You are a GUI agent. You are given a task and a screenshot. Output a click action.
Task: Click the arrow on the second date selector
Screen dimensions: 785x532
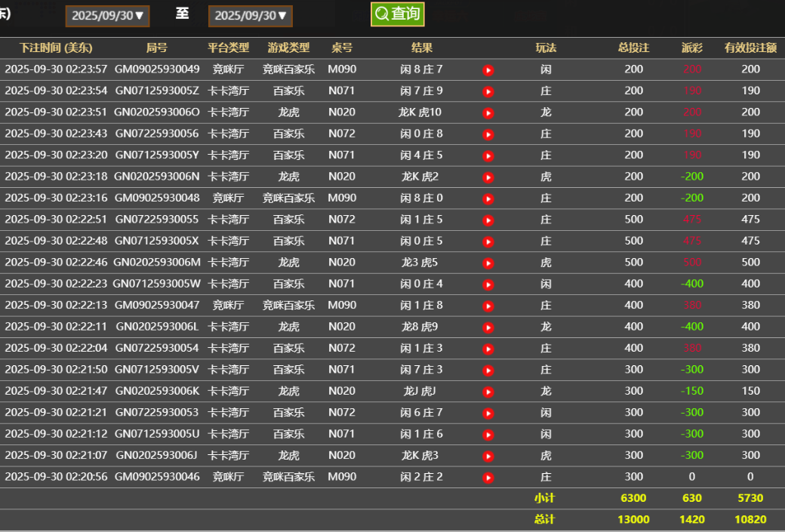click(x=282, y=15)
